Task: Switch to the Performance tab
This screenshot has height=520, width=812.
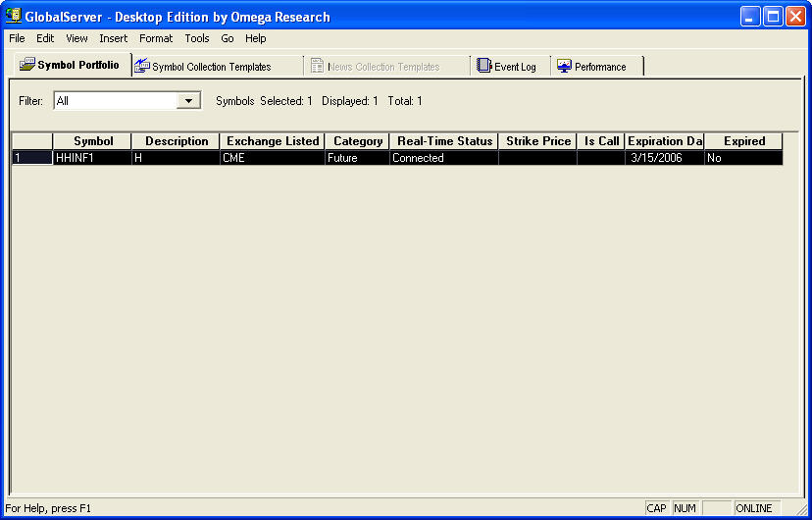Action: click(x=596, y=67)
